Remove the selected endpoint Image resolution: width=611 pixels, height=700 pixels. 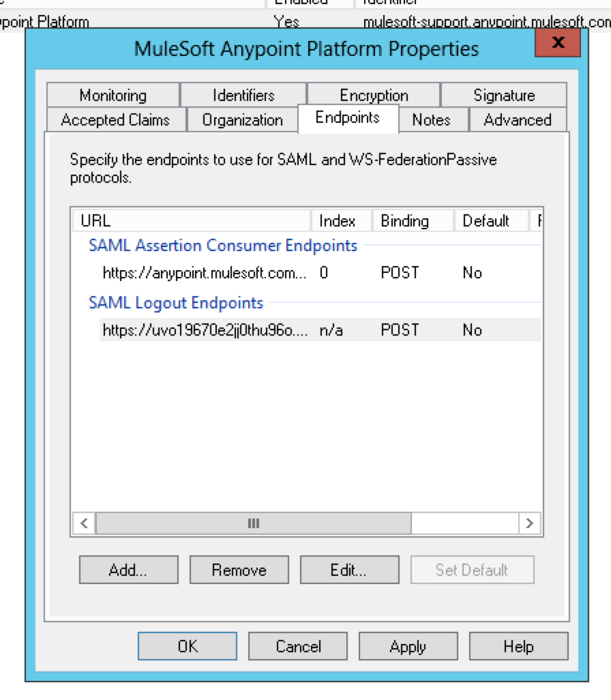point(239,570)
